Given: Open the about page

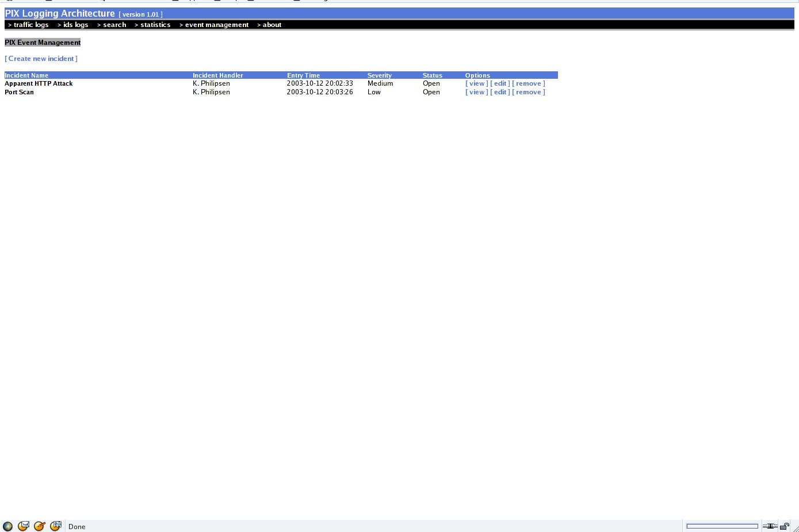Looking at the screenshot, I should pyautogui.click(x=269, y=25).
